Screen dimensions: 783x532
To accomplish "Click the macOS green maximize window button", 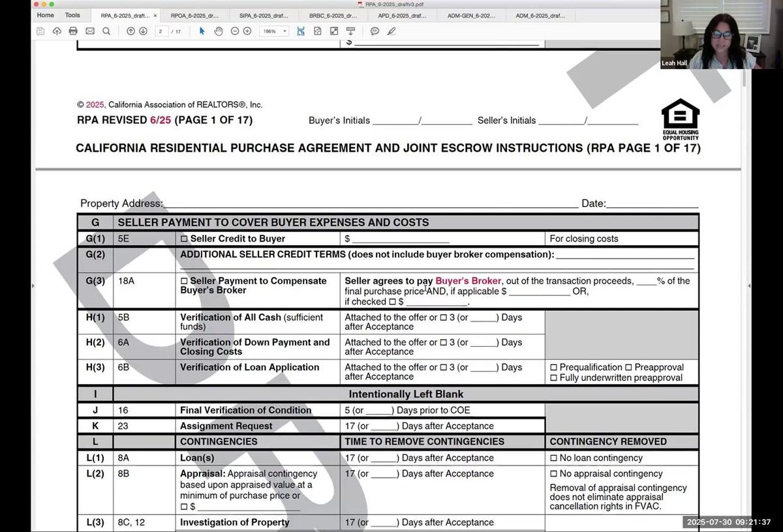I will pyautogui.click(x=53, y=4).
